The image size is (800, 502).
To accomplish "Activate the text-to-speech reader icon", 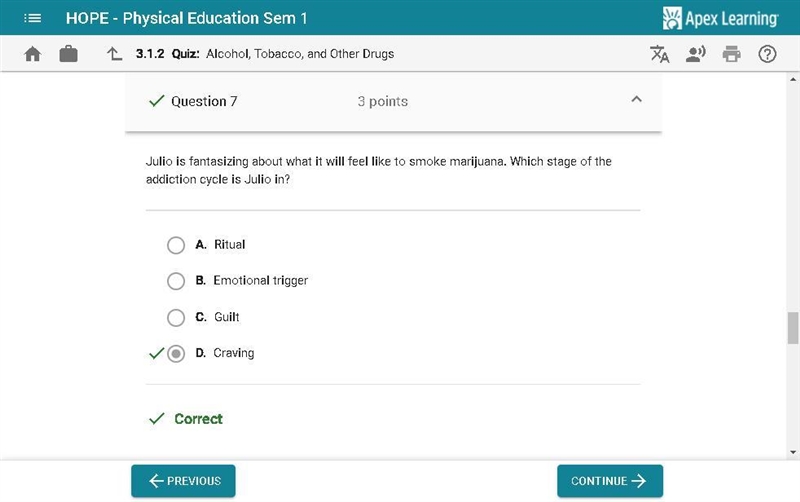I will pos(695,54).
